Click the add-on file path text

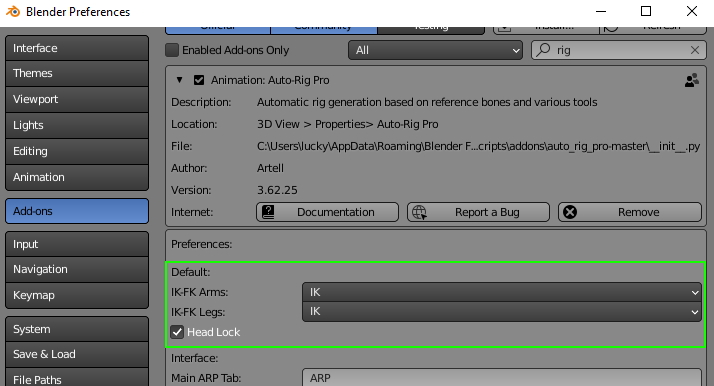click(478, 147)
